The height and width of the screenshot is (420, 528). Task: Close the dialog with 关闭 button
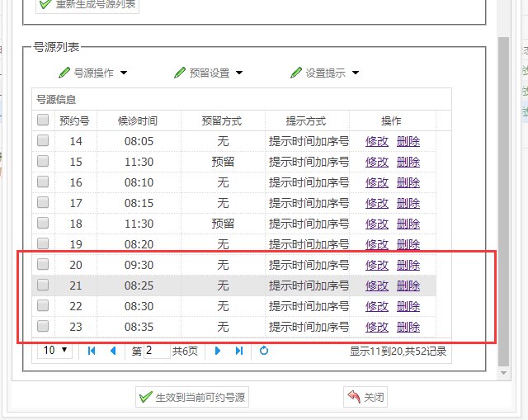tap(365, 397)
